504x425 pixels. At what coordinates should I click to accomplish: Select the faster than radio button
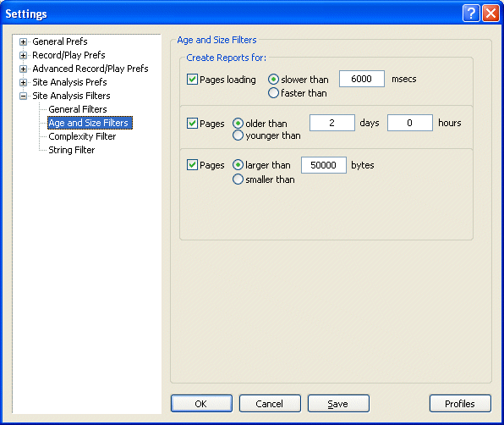point(273,93)
